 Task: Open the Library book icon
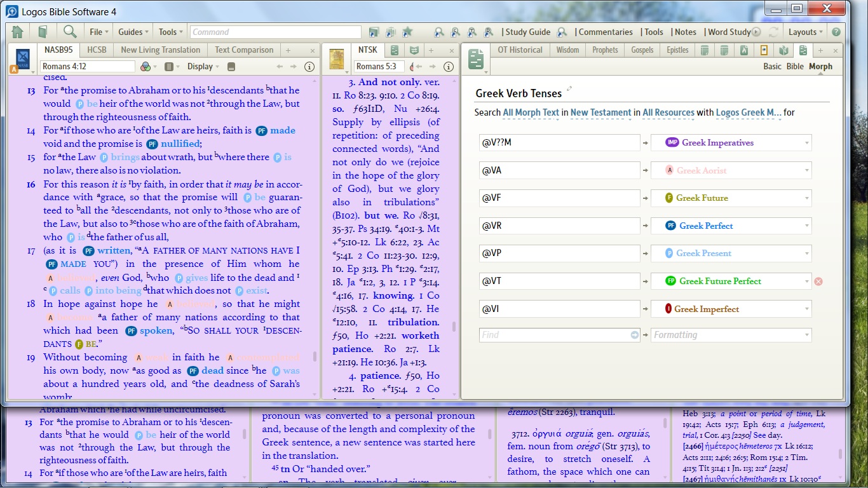pyautogui.click(x=43, y=32)
